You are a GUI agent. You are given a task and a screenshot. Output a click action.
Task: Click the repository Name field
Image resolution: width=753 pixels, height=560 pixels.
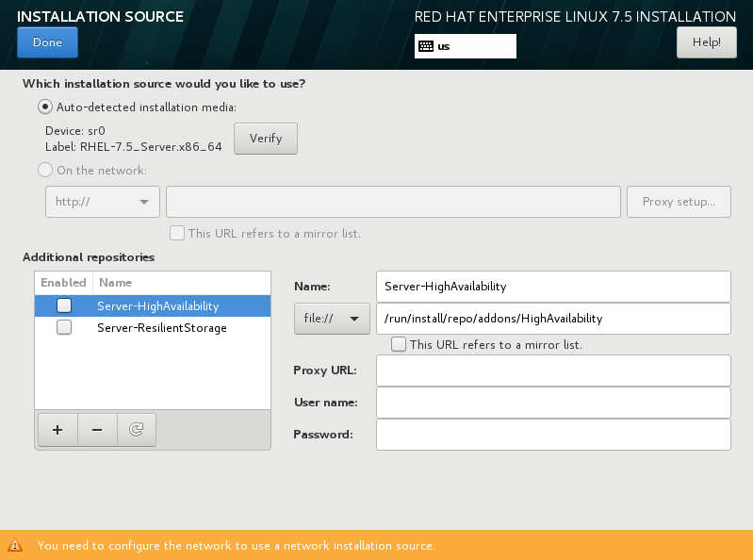pos(553,287)
